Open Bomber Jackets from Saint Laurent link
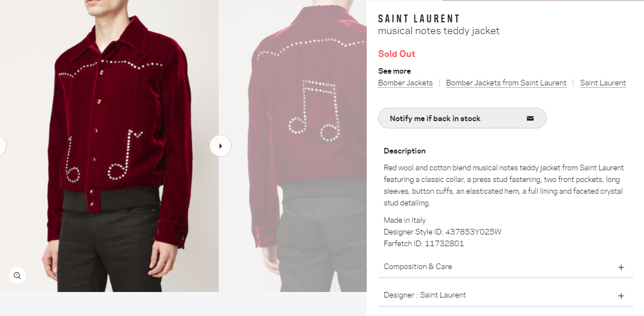The width and height of the screenshot is (644, 316). click(506, 83)
